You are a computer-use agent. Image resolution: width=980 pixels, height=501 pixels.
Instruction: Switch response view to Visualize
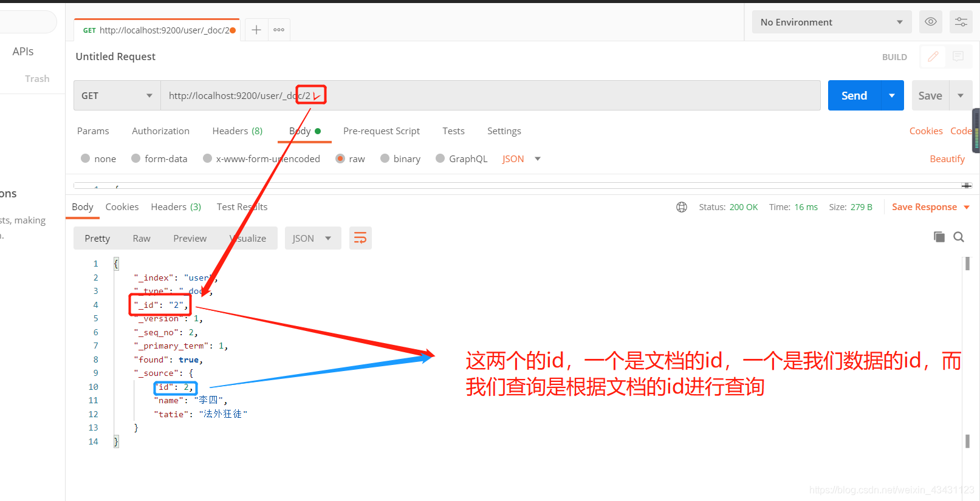(x=248, y=238)
